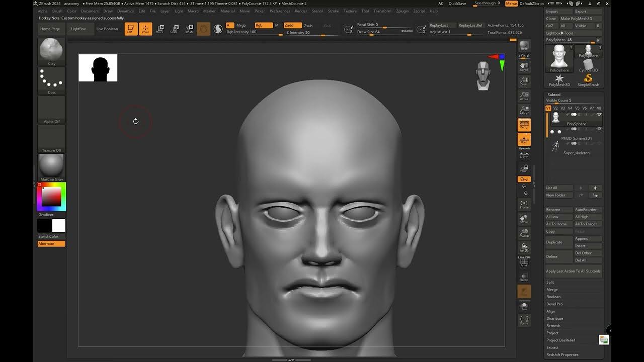Collapse the Subtool panel header
This screenshot has width=644, height=362.
[554, 95]
